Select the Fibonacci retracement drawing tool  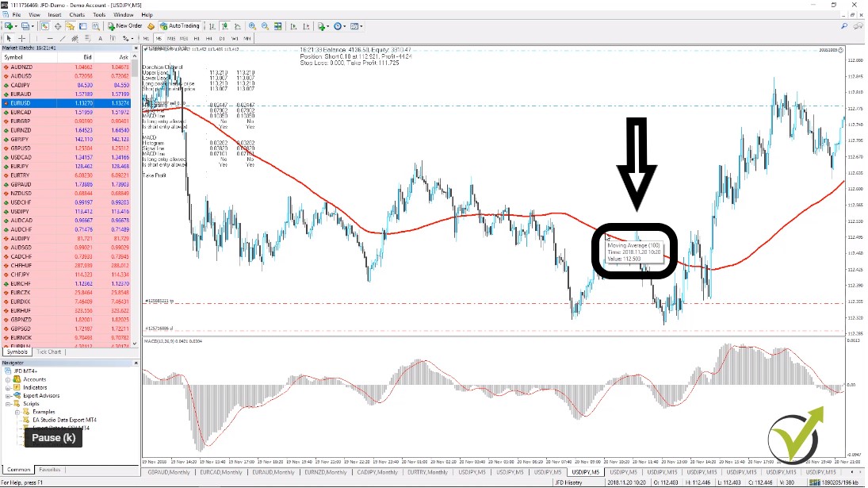tap(87, 37)
